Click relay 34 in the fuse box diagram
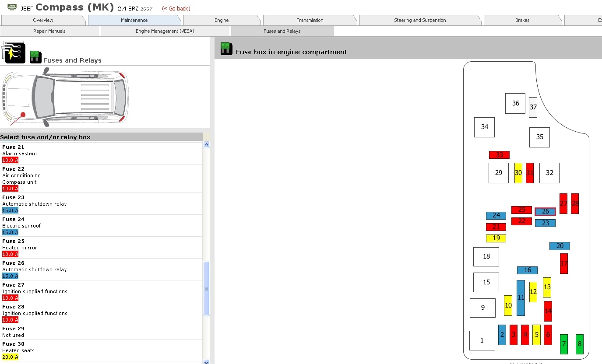This screenshot has height=364, width=602. tap(484, 127)
